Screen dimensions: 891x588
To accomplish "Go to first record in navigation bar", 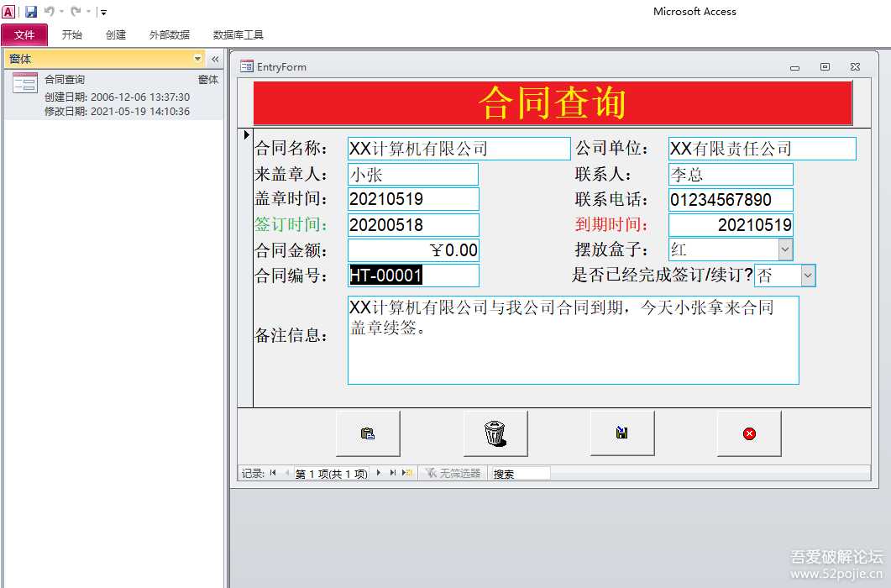I will [x=274, y=473].
